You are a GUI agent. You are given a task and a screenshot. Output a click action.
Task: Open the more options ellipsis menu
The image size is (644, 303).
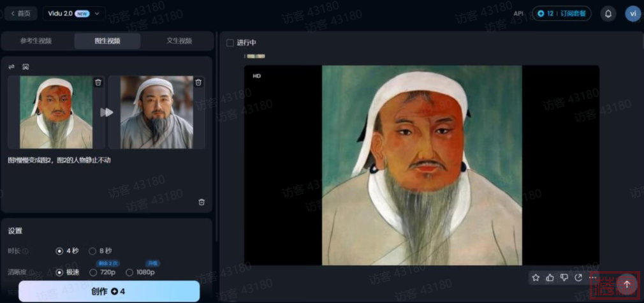click(x=593, y=277)
